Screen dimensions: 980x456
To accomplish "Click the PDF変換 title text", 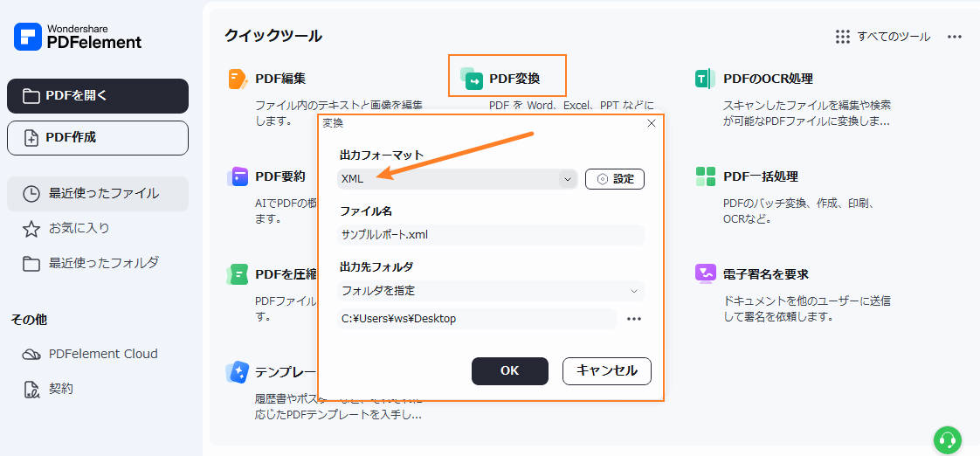I will (x=515, y=79).
